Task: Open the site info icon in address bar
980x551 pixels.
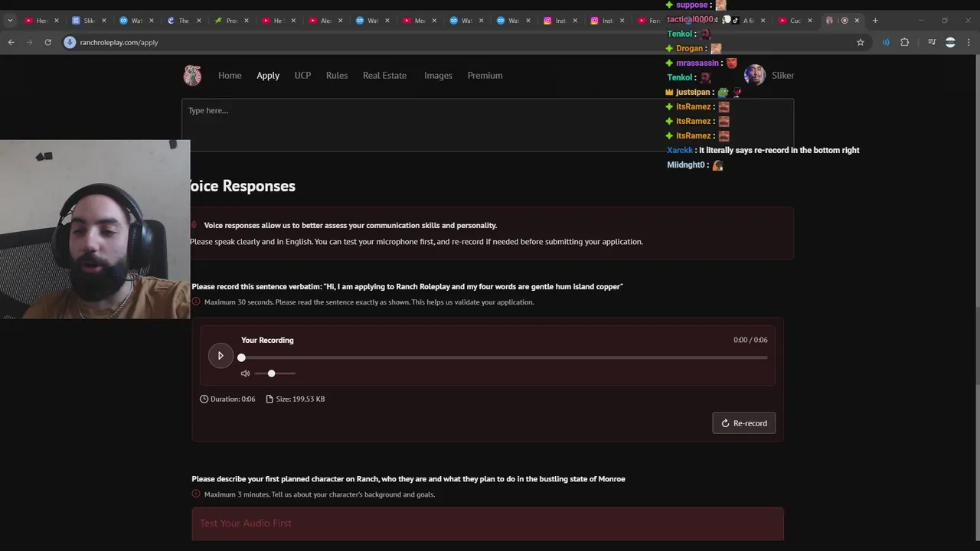Action: coord(70,42)
